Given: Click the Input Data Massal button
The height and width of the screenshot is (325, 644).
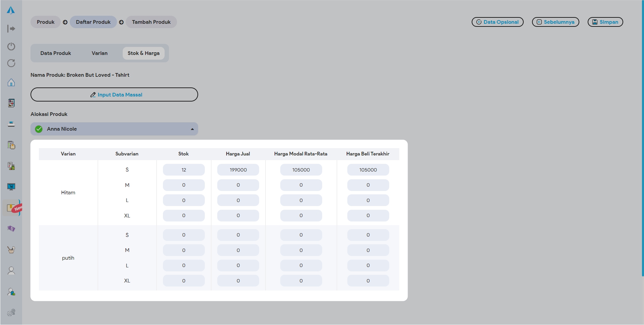Looking at the screenshot, I should click(x=114, y=95).
